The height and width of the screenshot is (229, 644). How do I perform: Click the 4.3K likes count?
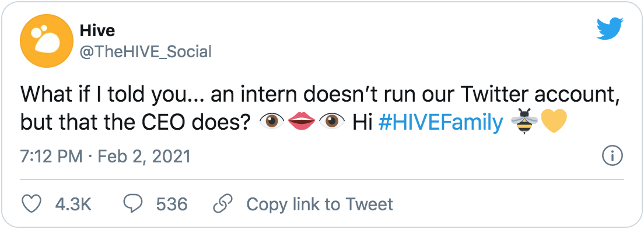tap(73, 204)
